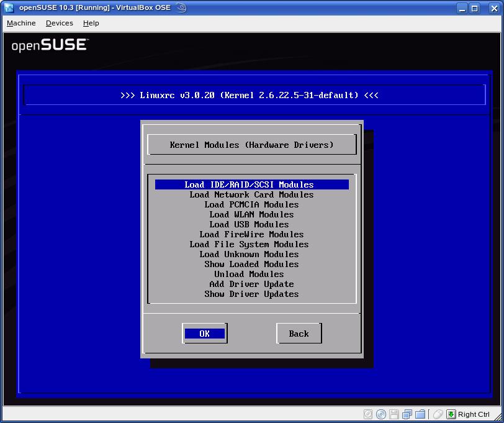This screenshot has width=504, height=423.
Task: Select Add Driver Update entry
Action: tap(251, 284)
